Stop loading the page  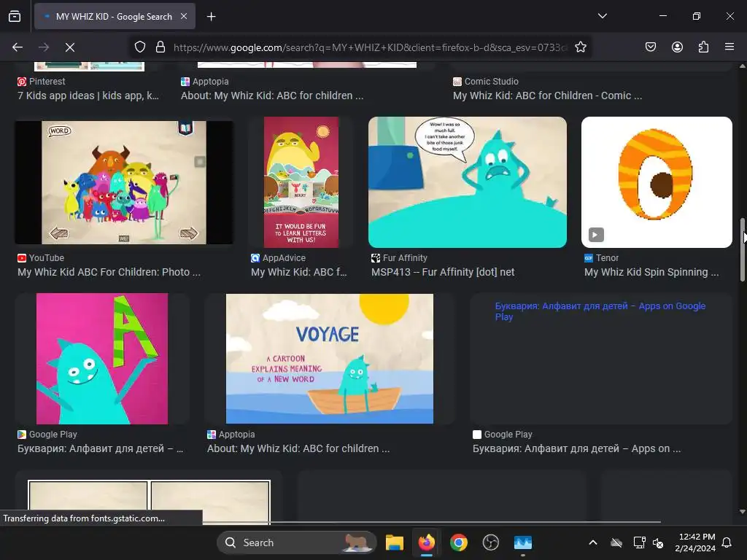pos(70,47)
